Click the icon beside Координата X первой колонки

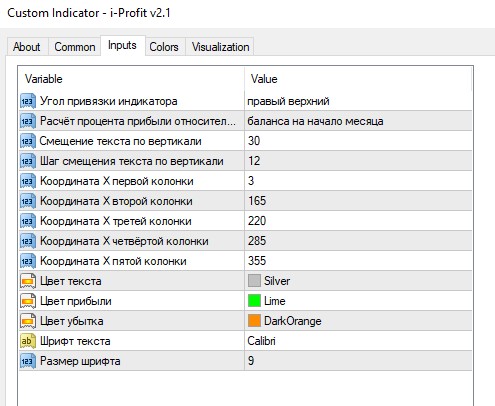click(x=28, y=181)
